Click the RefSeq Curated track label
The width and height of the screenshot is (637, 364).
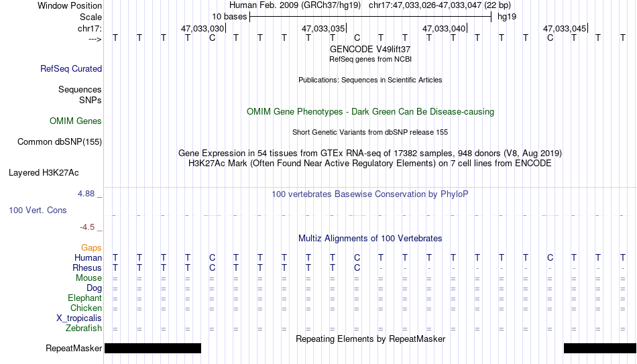(x=71, y=68)
